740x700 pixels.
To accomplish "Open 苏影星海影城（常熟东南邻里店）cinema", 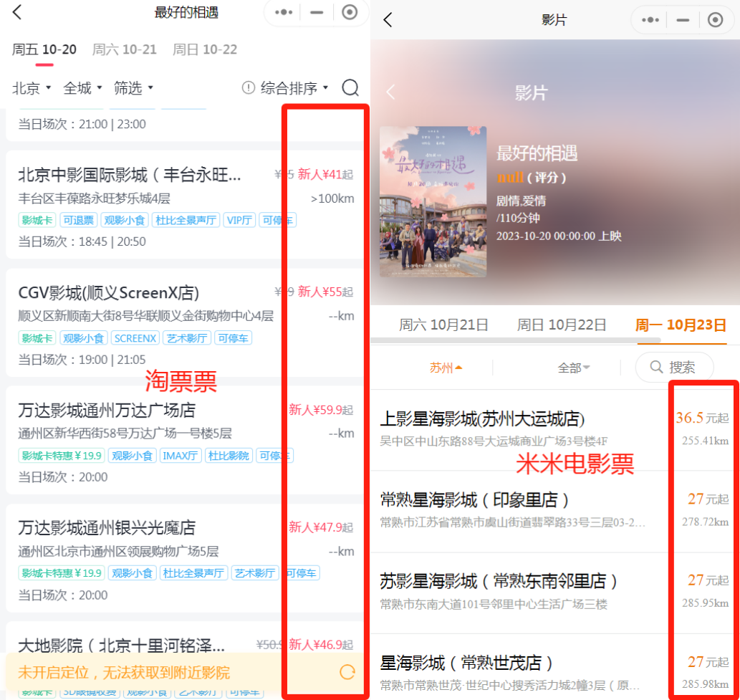I will tap(555, 593).
